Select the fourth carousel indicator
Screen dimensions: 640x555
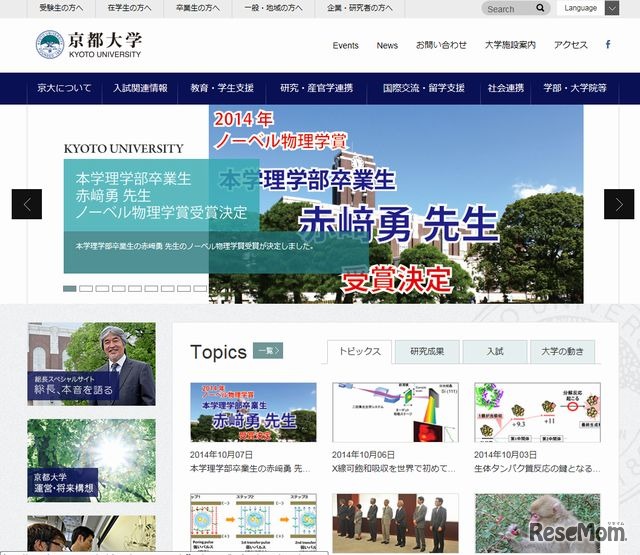tap(118, 289)
